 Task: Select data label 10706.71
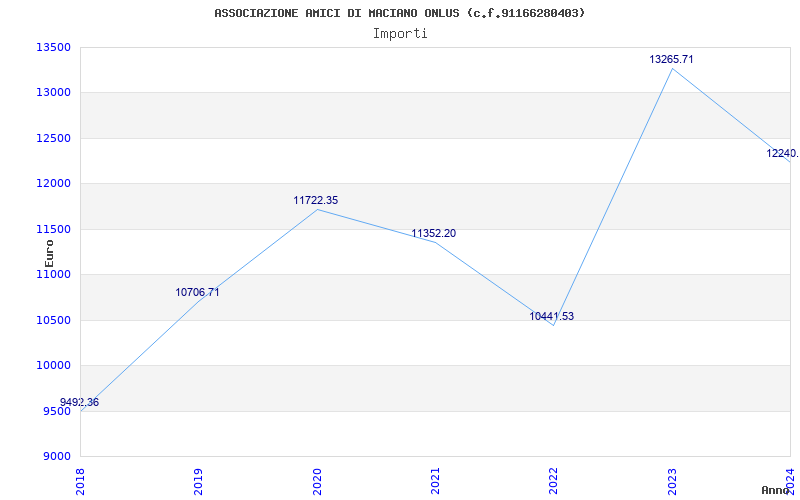(x=197, y=292)
